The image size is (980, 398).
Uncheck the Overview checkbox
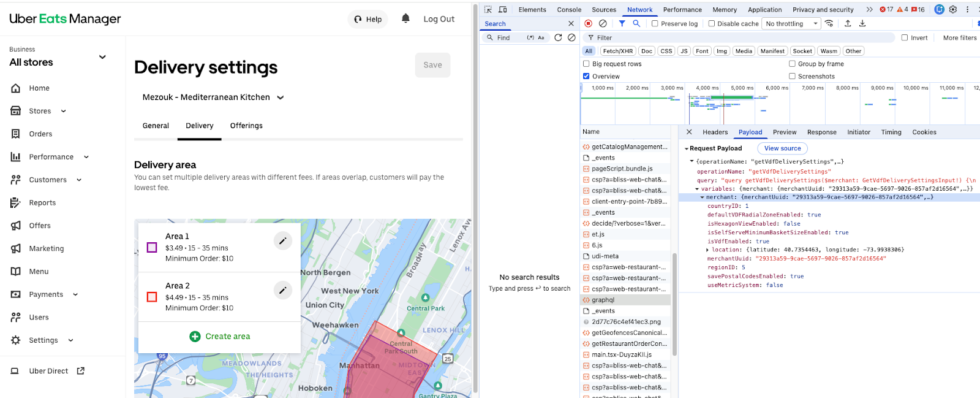coord(586,76)
